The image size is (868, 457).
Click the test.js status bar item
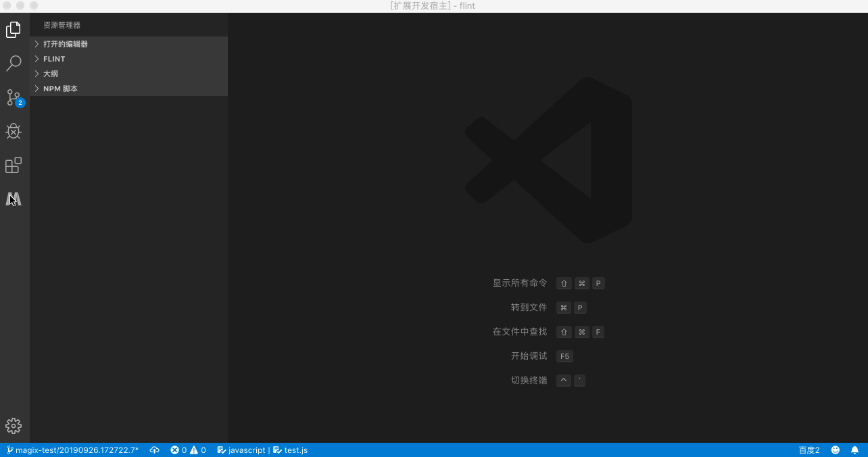click(x=290, y=450)
